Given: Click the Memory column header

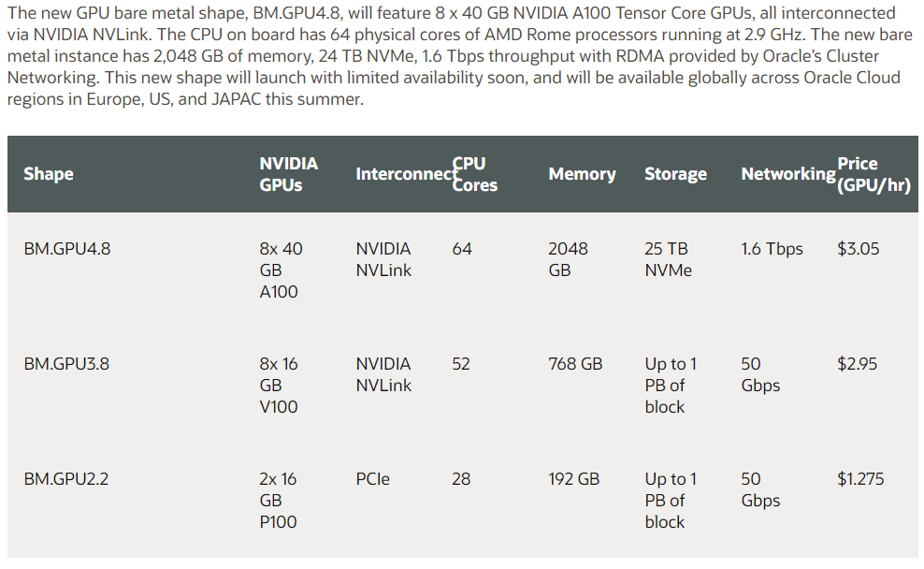Looking at the screenshot, I should (x=583, y=174).
